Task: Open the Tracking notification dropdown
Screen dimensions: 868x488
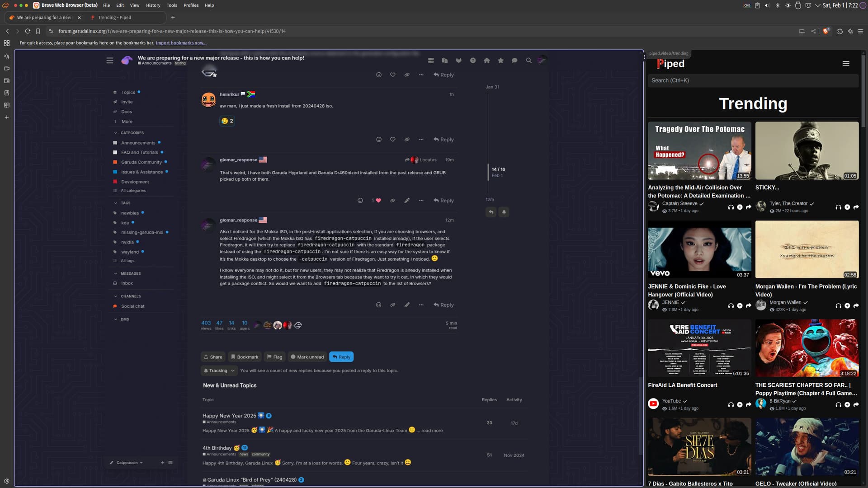Action: pos(219,371)
